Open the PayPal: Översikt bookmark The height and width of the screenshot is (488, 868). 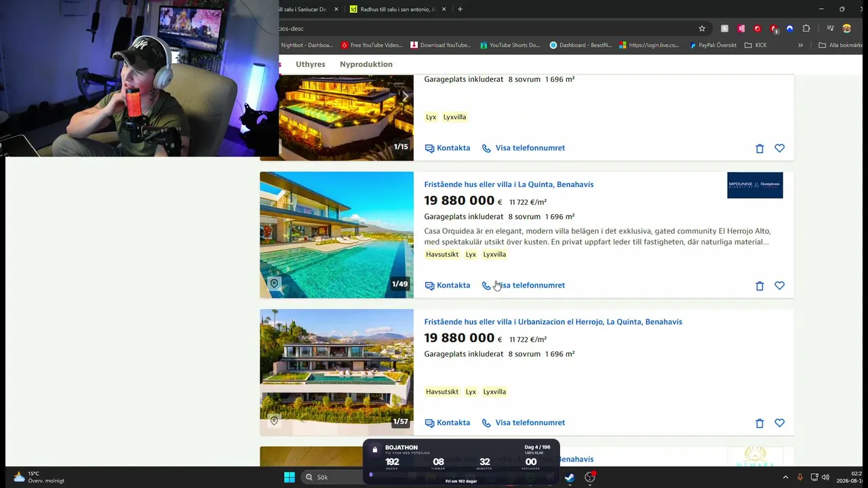pyautogui.click(x=713, y=45)
